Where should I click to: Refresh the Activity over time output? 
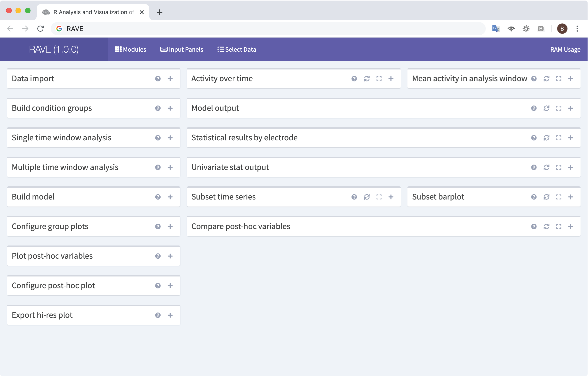[x=366, y=79]
